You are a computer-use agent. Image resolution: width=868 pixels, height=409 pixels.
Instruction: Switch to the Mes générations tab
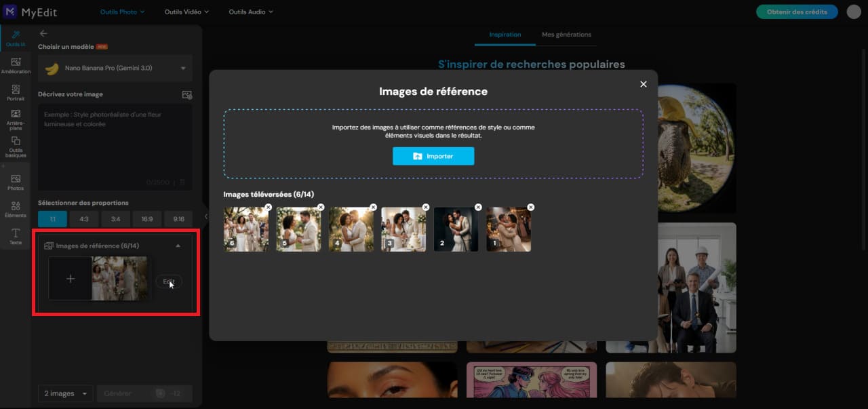point(567,35)
